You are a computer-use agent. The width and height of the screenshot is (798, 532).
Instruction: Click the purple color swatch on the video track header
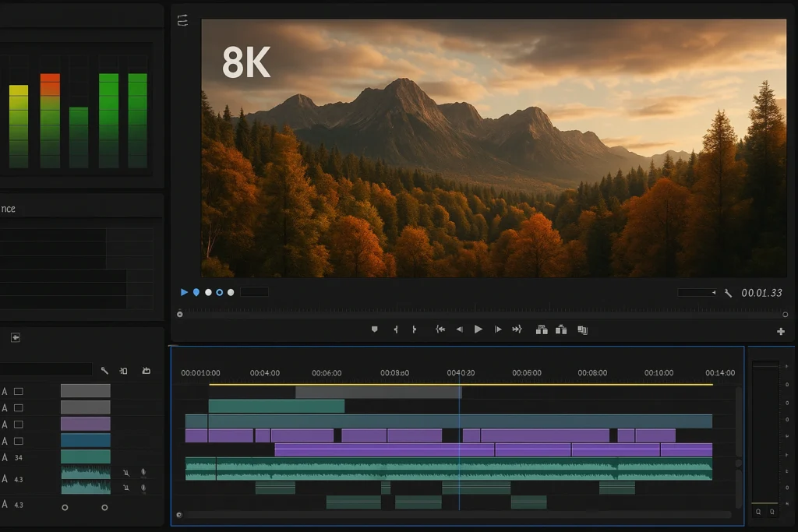click(x=86, y=423)
